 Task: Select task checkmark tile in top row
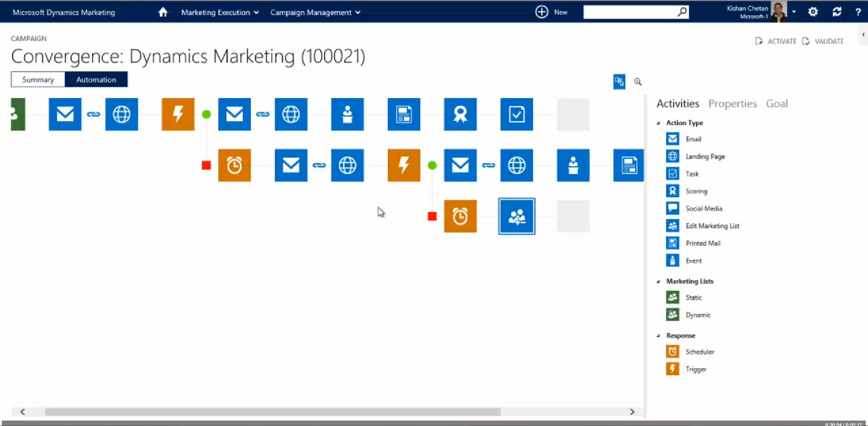tap(517, 115)
